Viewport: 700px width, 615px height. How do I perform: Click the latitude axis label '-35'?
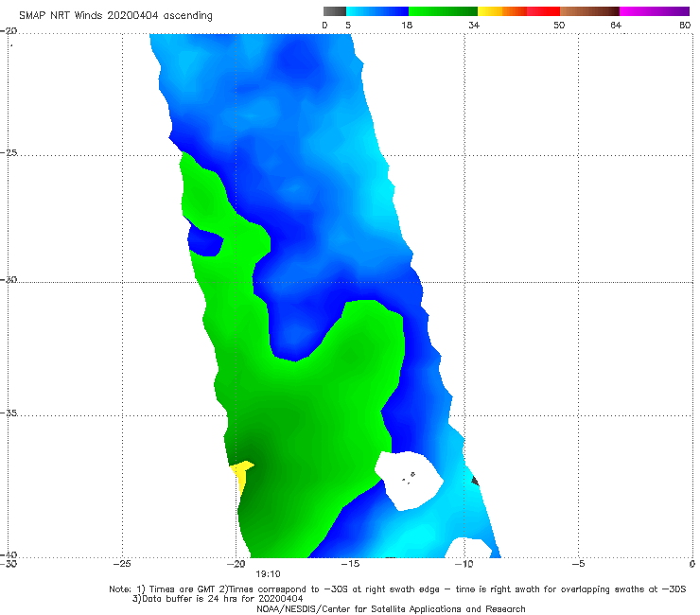(x=9, y=413)
